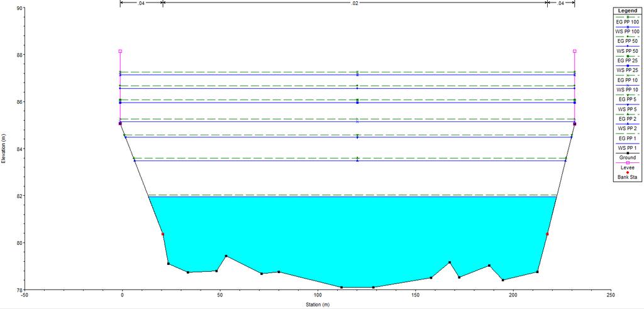Click the 80 elevation axis tick label
Screen dimensions: 644x309
point(18,243)
